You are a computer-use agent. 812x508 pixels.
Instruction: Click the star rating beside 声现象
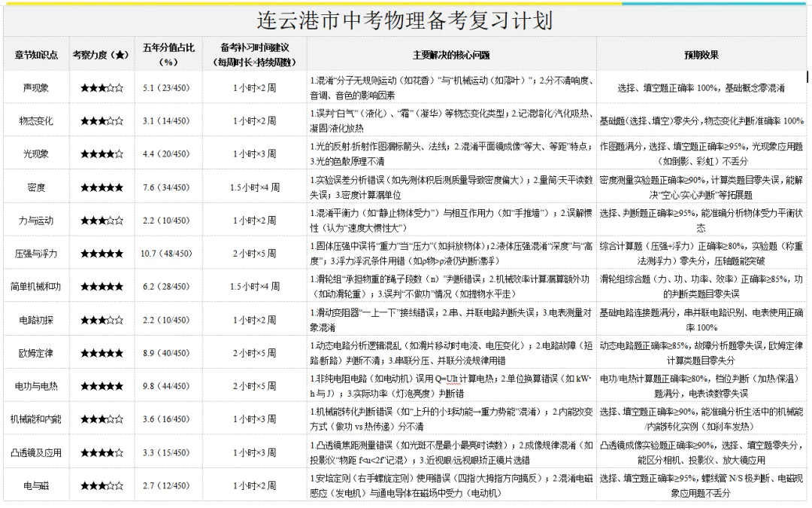pyautogui.click(x=100, y=89)
